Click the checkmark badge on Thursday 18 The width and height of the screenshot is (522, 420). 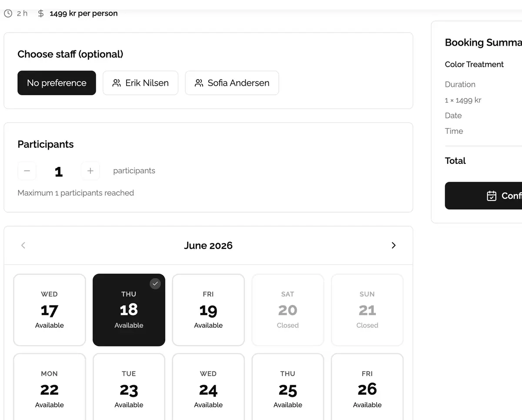[x=155, y=284]
